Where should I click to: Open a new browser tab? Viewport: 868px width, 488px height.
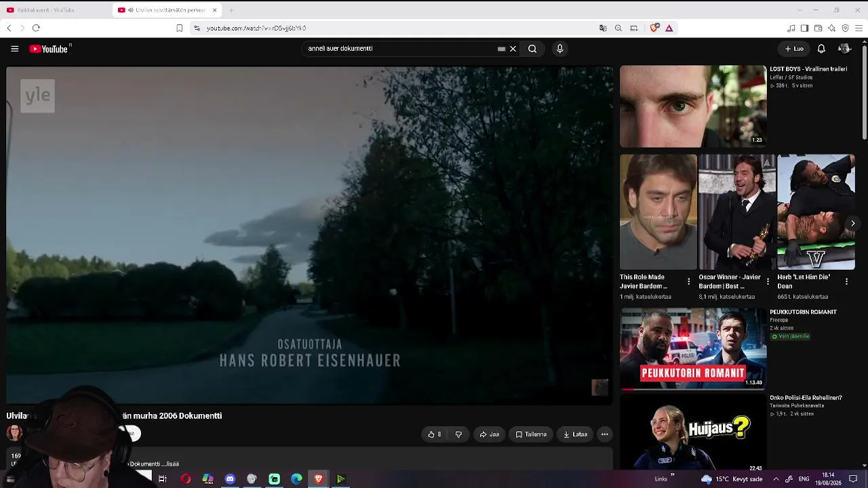pyautogui.click(x=231, y=10)
